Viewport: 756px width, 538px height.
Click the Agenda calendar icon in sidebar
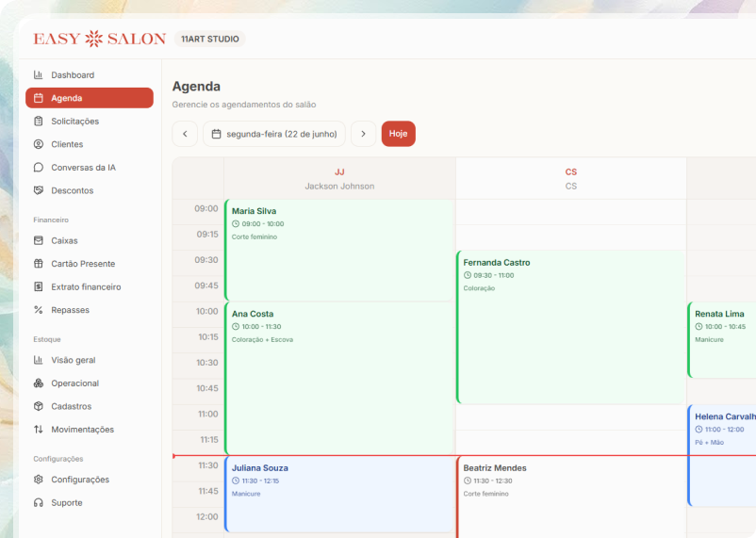(x=38, y=98)
